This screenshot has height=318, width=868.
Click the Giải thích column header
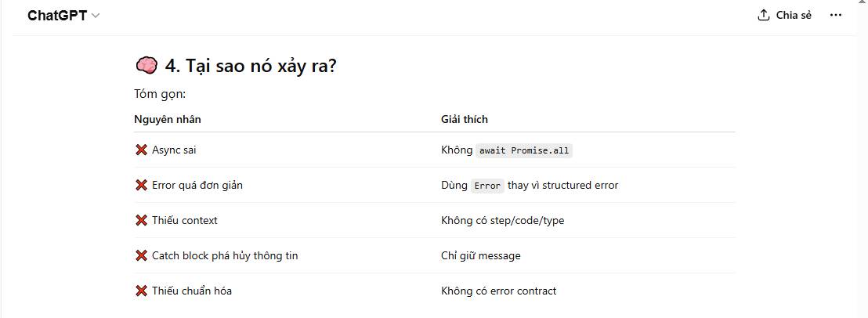click(x=465, y=119)
